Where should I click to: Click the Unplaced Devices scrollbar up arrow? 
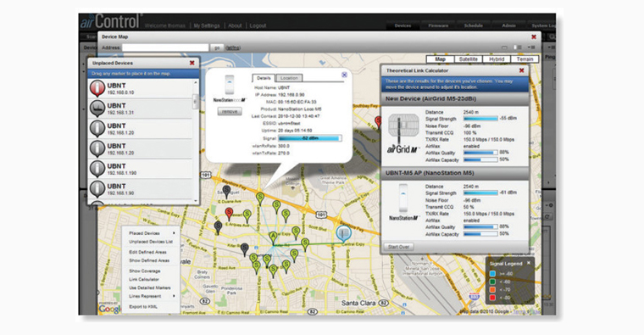(x=196, y=82)
